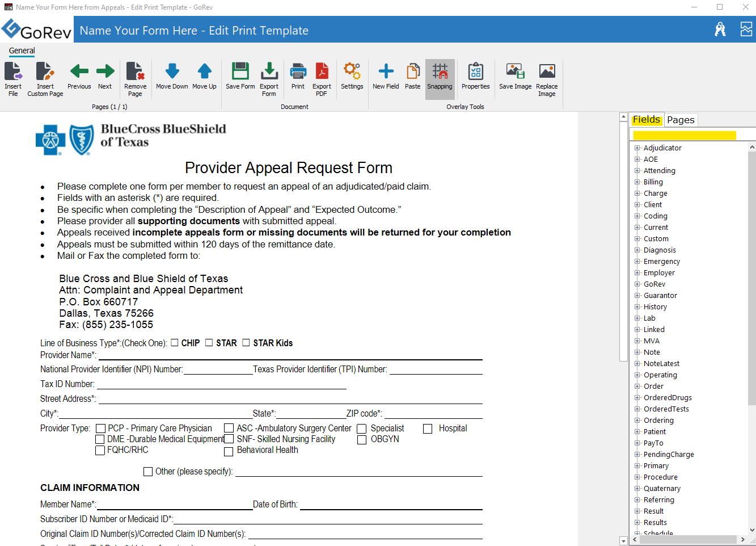Check the STAR checkbox

coord(209,343)
